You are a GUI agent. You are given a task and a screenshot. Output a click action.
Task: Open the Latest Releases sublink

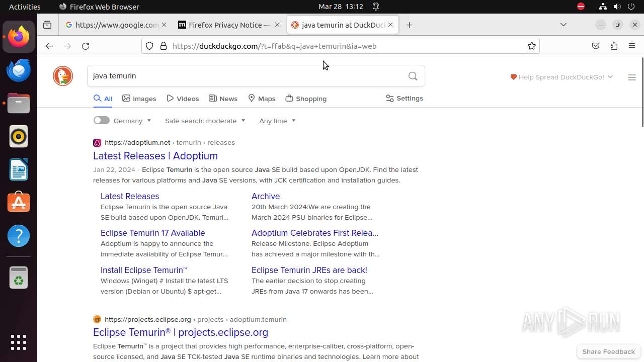pos(130,196)
